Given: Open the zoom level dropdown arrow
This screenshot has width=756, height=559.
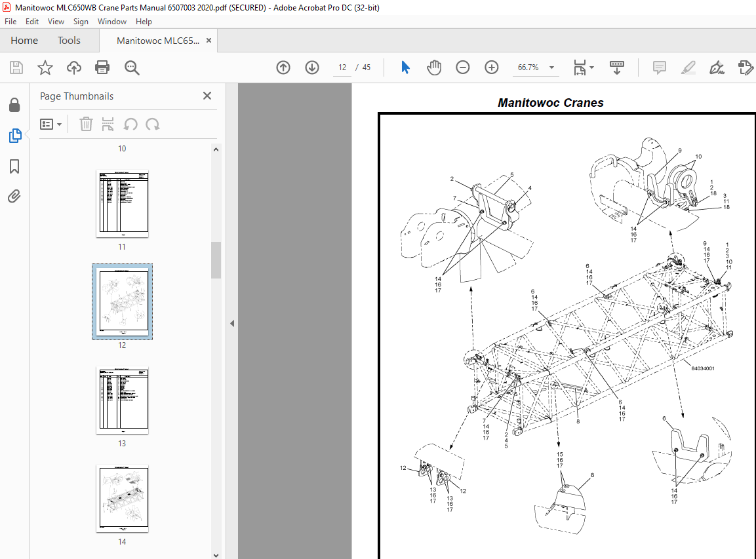Looking at the screenshot, I should point(551,67).
